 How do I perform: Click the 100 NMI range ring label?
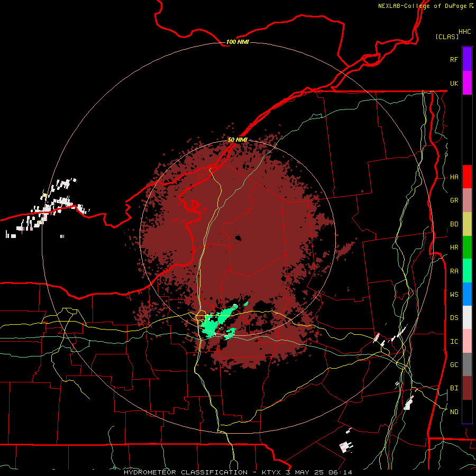point(237,42)
